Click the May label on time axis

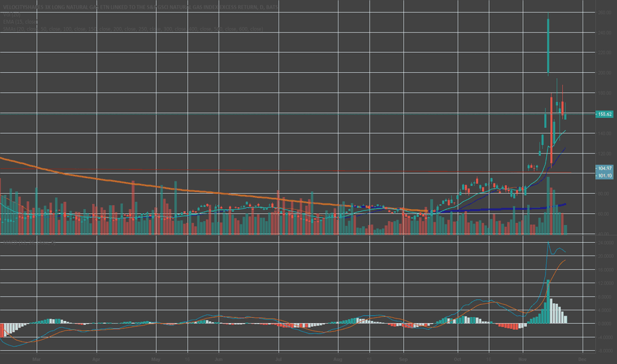[x=156, y=359]
